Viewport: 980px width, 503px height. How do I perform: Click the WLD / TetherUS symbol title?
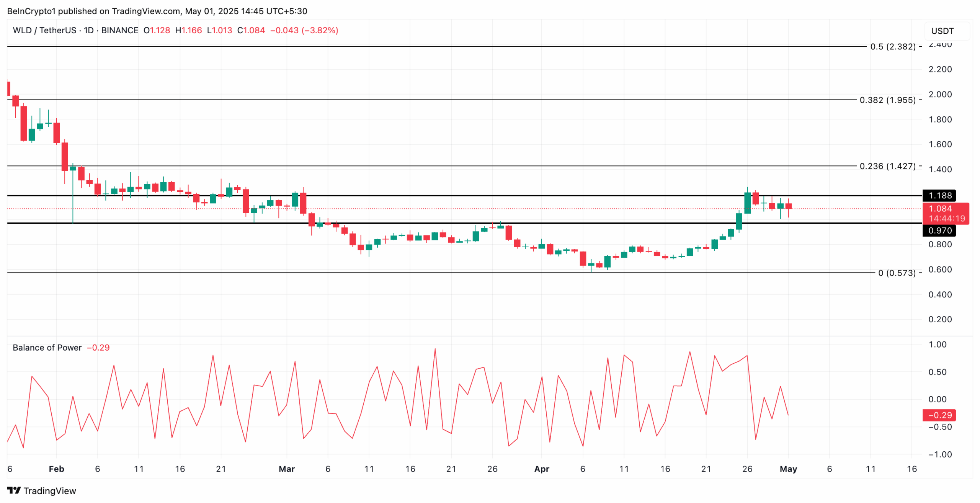pos(44,30)
